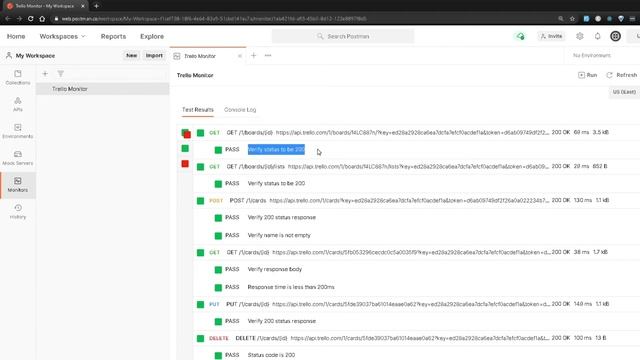The width and height of the screenshot is (640, 360).
Task: Select the Monitors sidebar section
Action: click(x=18, y=184)
